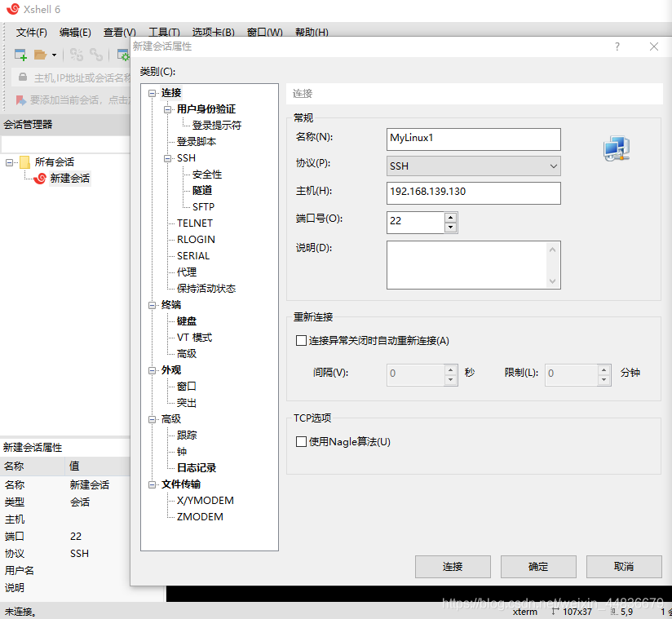Screen dimensions: 672x619
Task: Click the 新建会话 session icon in the tree
Action: click(41, 178)
